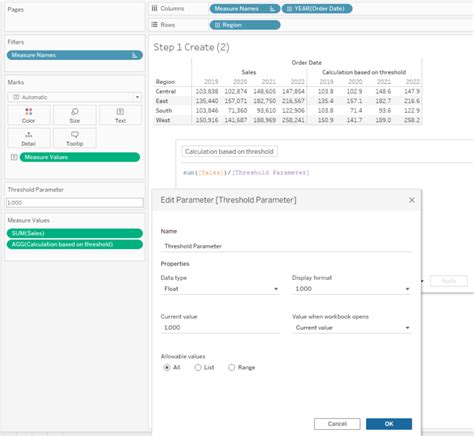Click the Central region row header

(x=166, y=91)
